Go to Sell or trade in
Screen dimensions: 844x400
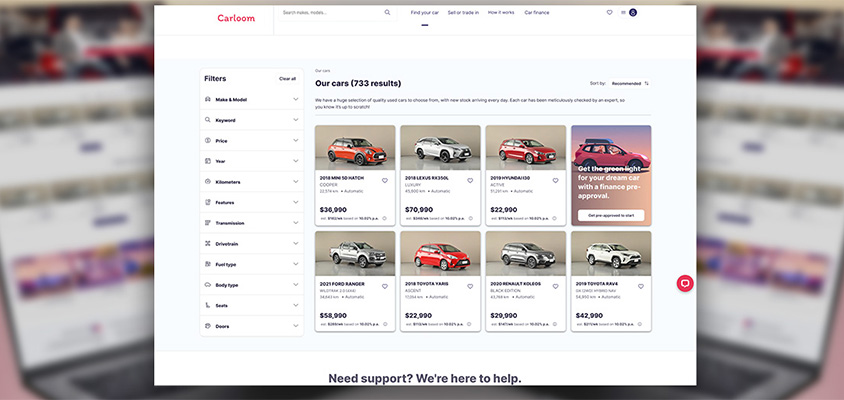tap(463, 13)
